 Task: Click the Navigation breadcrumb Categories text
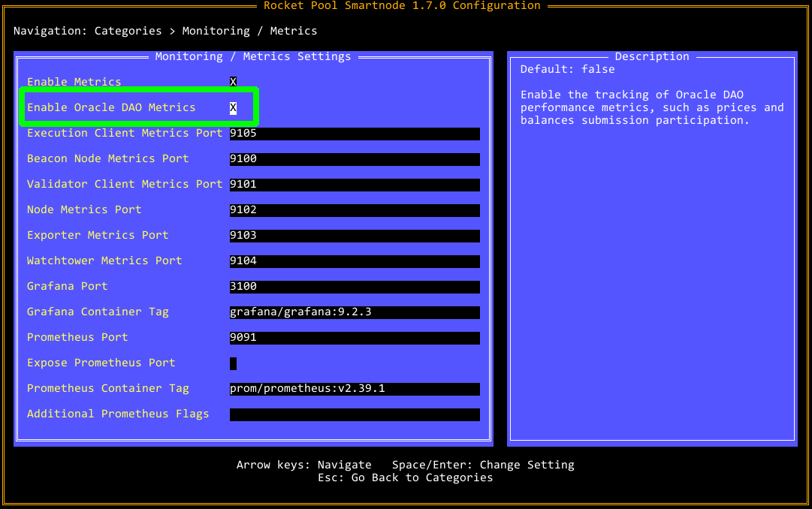click(x=128, y=31)
